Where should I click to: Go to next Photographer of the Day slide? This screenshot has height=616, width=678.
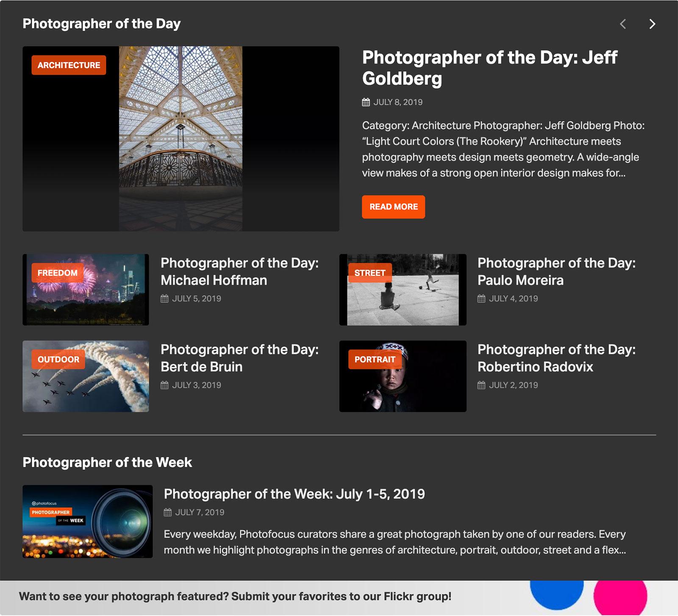(652, 24)
